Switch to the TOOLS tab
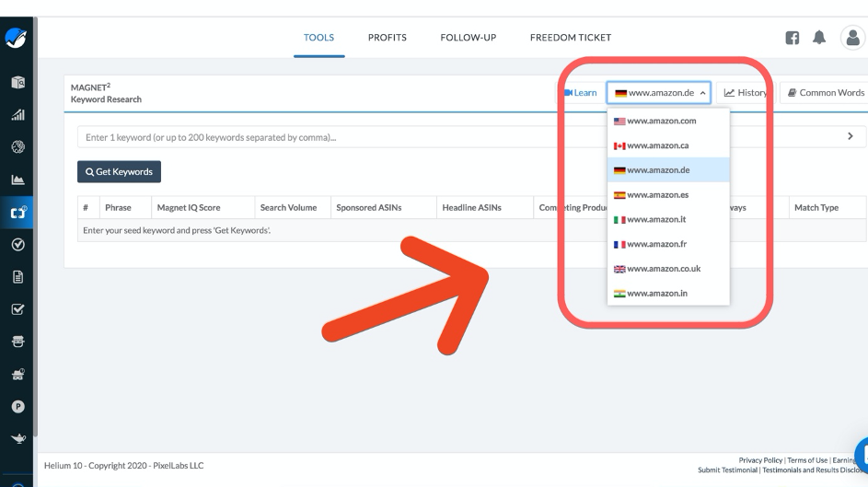The image size is (868, 487). tap(318, 38)
